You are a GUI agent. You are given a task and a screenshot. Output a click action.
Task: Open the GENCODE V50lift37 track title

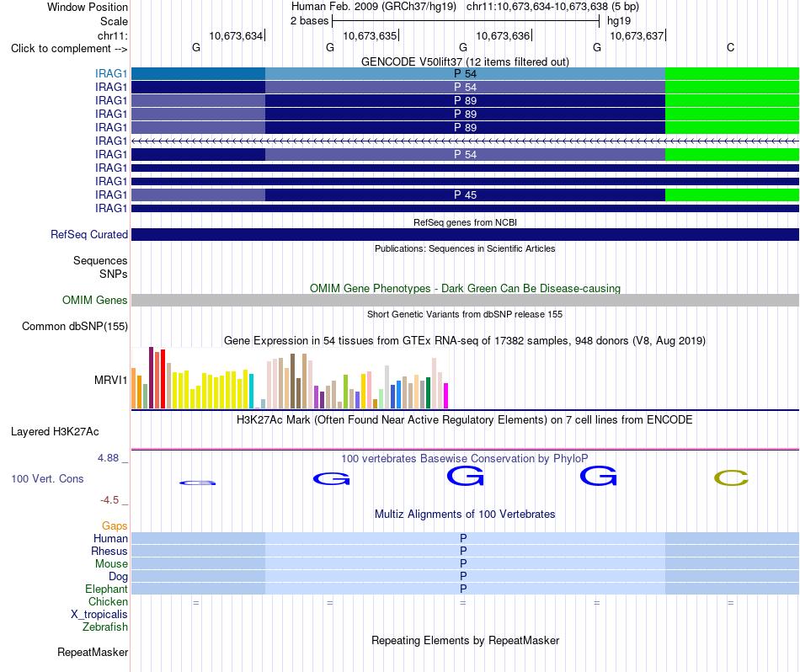point(465,61)
